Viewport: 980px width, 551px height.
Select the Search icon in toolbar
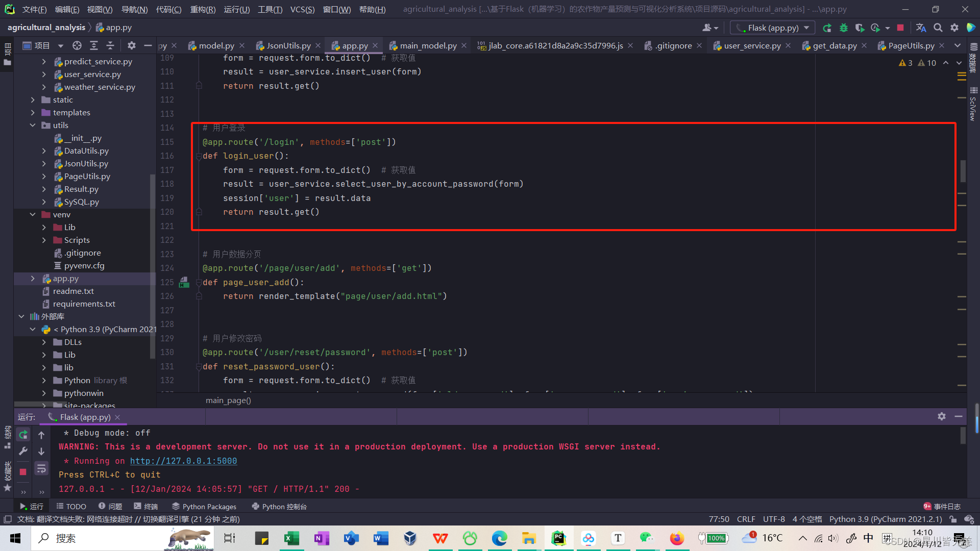(x=937, y=28)
